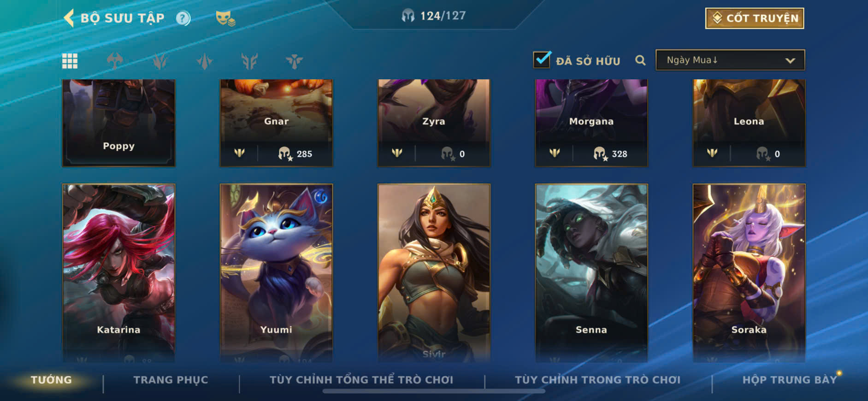Viewport: 868px width, 401px height.
Task: Open the Hộp Trưng Bày tab
Action: (789, 380)
